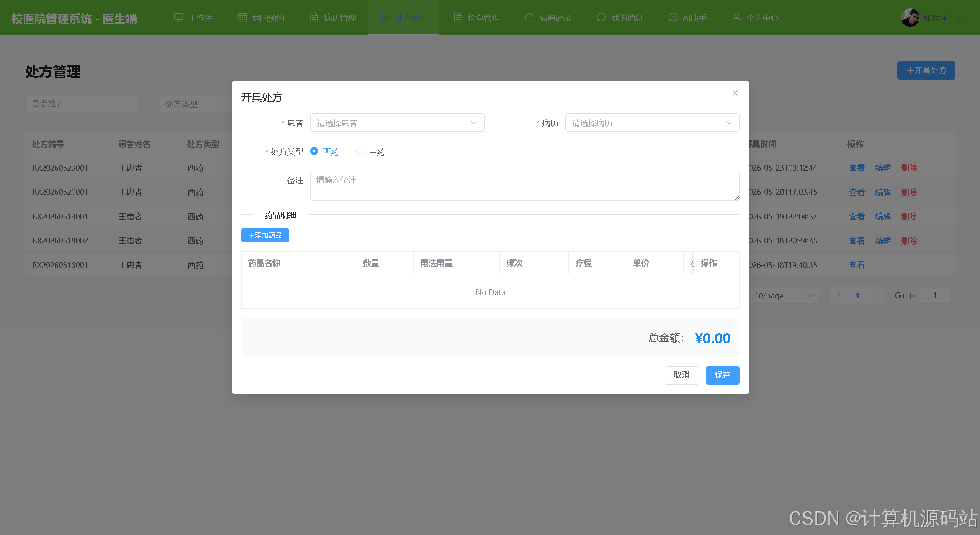Image resolution: width=980 pixels, height=535 pixels.
Task: Click the 张医生 avatar picture
Action: tap(910, 18)
